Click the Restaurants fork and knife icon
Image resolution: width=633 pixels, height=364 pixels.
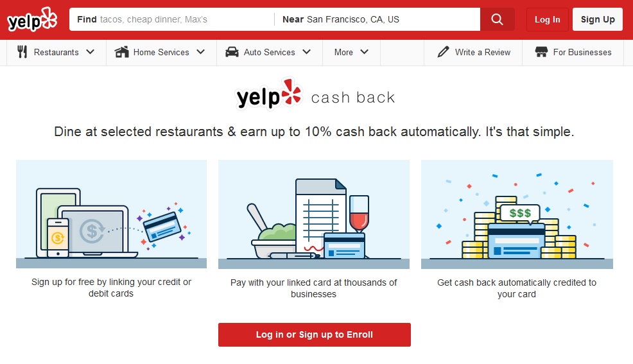[22, 52]
